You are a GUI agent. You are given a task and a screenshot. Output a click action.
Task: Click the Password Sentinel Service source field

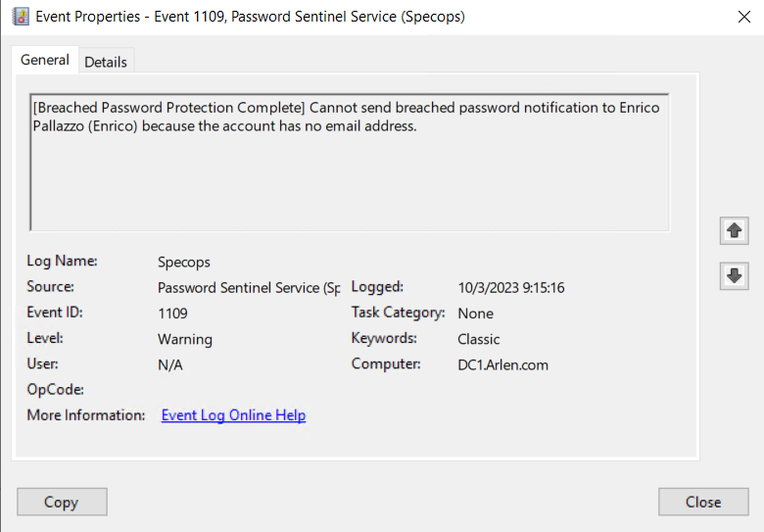(x=249, y=288)
